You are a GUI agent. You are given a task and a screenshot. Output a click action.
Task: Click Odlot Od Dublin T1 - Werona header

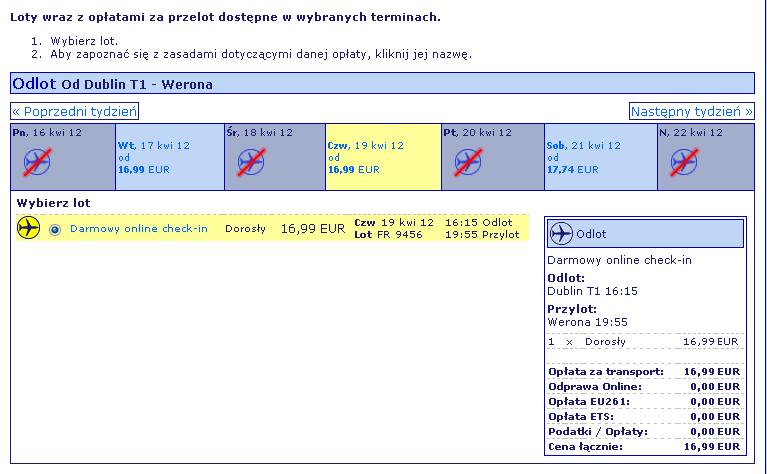[x=382, y=84]
